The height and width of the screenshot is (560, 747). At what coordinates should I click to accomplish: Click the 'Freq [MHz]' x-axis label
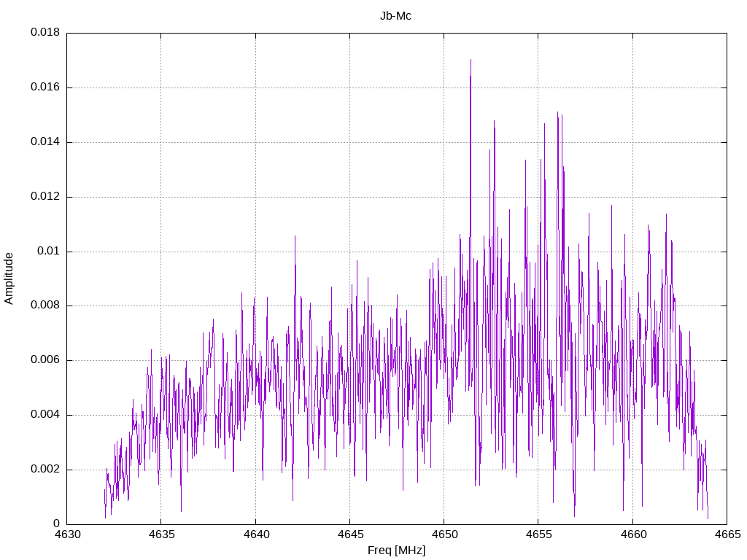[396, 551]
